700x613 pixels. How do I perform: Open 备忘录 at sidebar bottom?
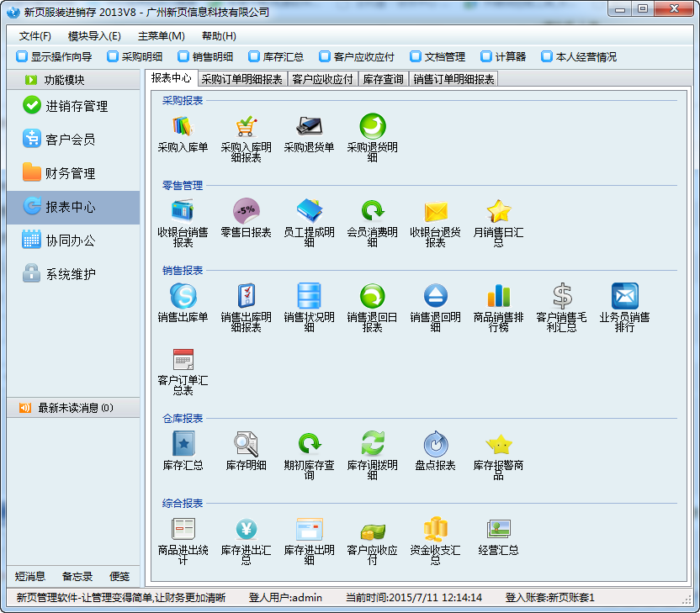coord(77,576)
